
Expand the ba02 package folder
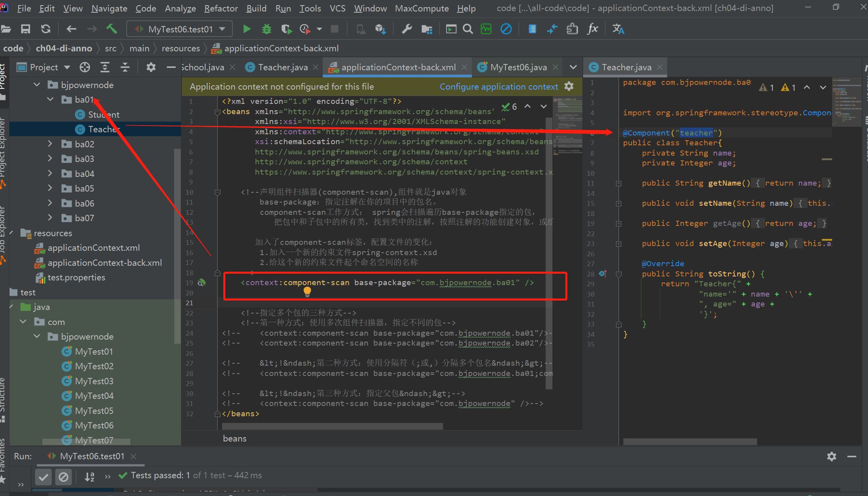(50, 144)
